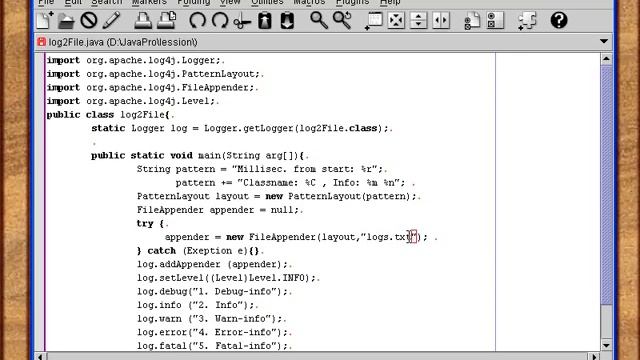Open the Macros menu
Image resolution: width=640 pixels, height=360 pixels.
point(309,2)
